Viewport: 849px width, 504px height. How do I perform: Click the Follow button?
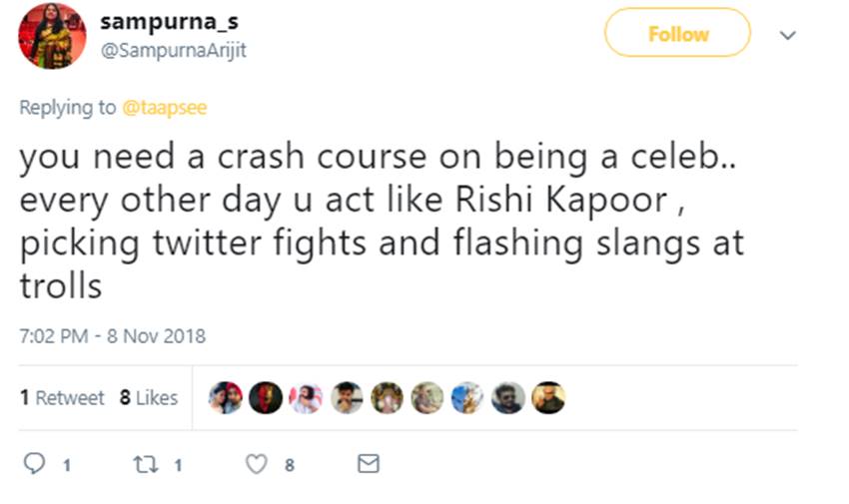click(x=677, y=34)
